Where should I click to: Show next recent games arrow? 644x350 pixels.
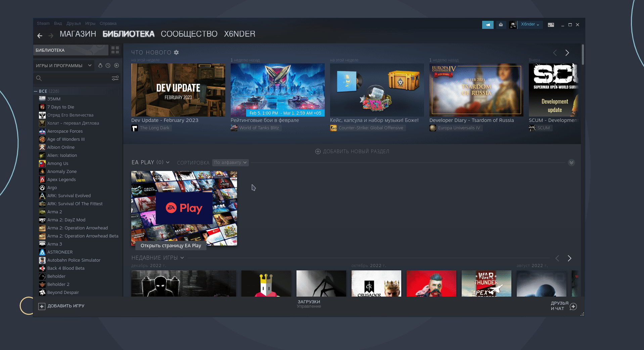[569, 258]
